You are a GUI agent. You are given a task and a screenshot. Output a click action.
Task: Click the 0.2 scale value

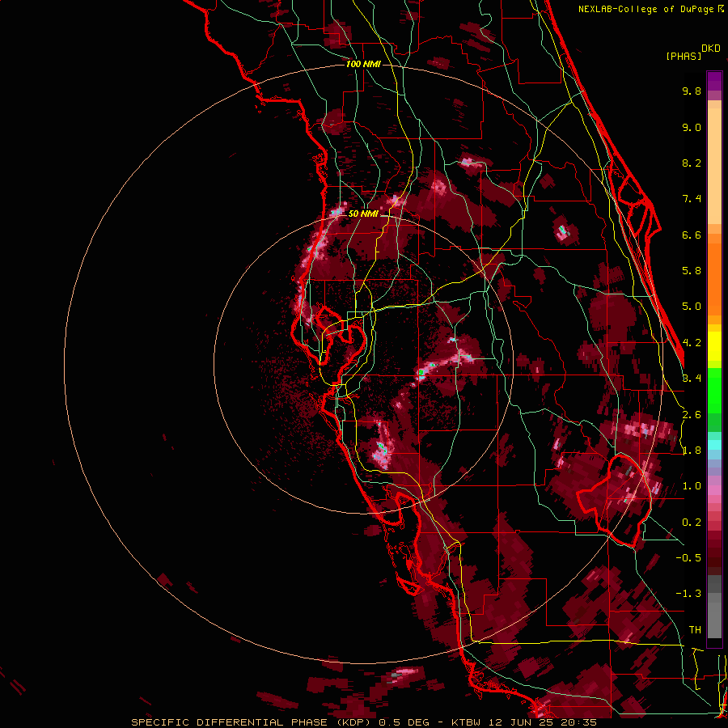692,523
